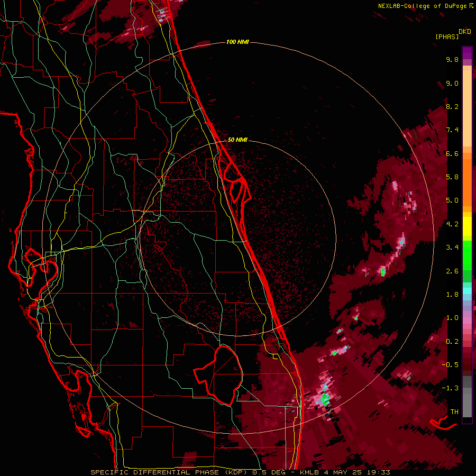Click the 2.6 value on the scale
The width and height of the screenshot is (476, 476).
tap(452, 271)
